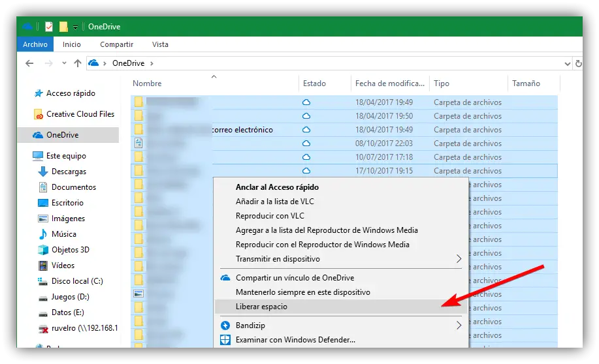Image resolution: width=599 pixels, height=364 pixels.
Task: Open Objetos 3D in sidebar
Action: click(x=71, y=250)
